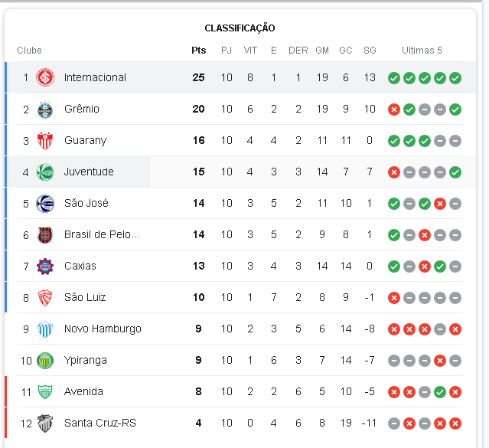This screenshot has height=448, width=489.
Task: Click the Caxias gear-shaped crest
Action: click(x=45, y=267)
